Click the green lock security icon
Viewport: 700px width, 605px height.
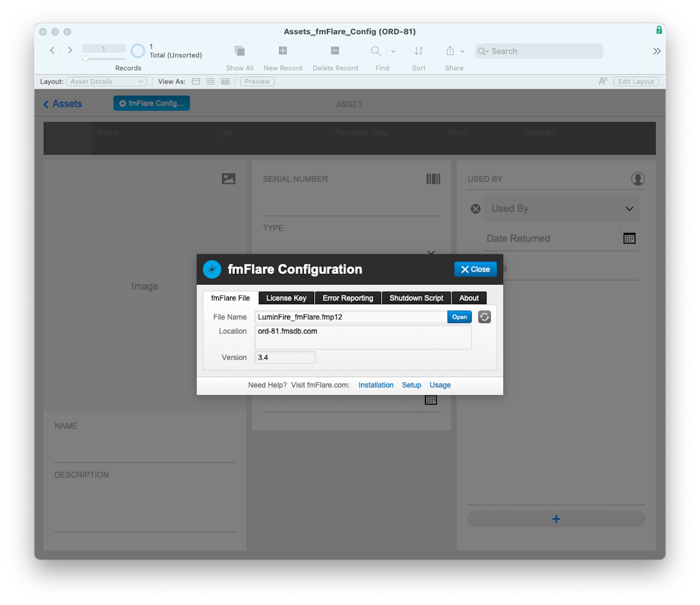pos(659,30)
